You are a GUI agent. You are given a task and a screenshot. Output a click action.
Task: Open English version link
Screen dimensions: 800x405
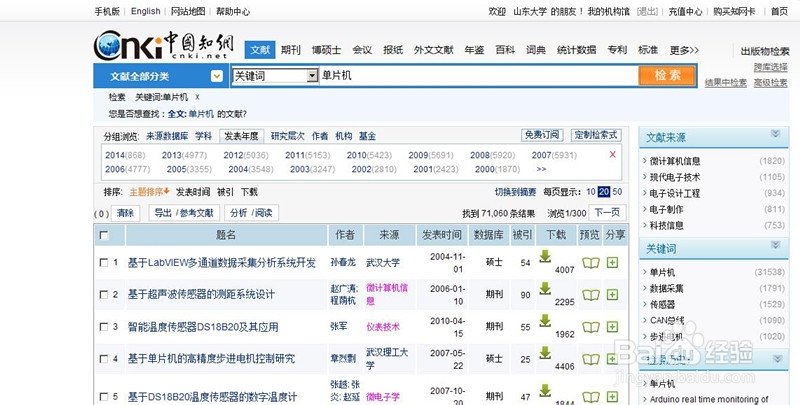pos(145,11)
